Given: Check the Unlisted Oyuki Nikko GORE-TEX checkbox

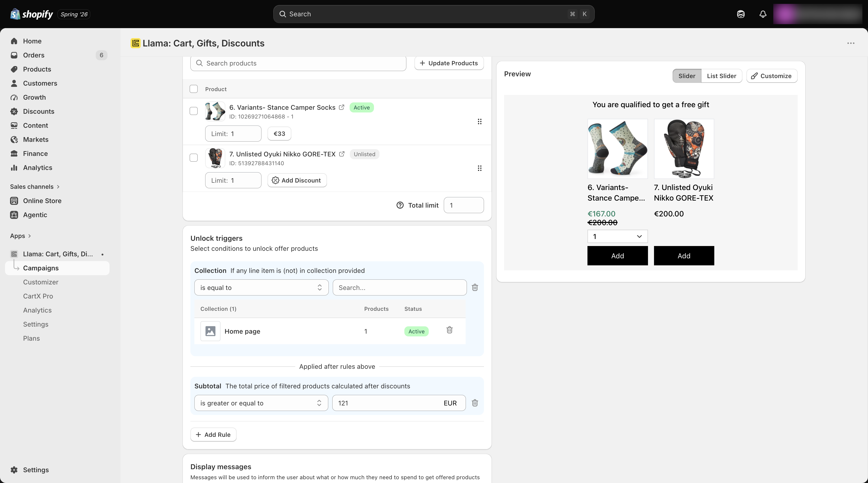Looking at the screenshot, I should [194, 158].
